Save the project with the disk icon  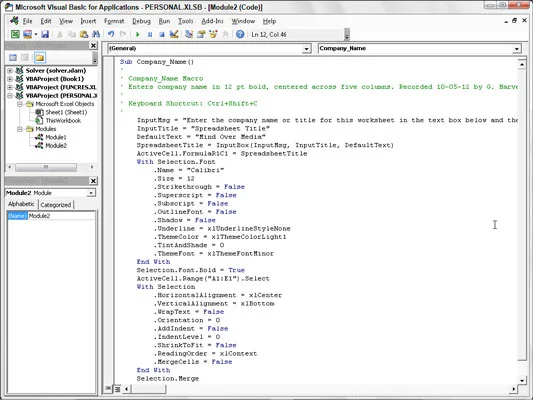[45, 34]
